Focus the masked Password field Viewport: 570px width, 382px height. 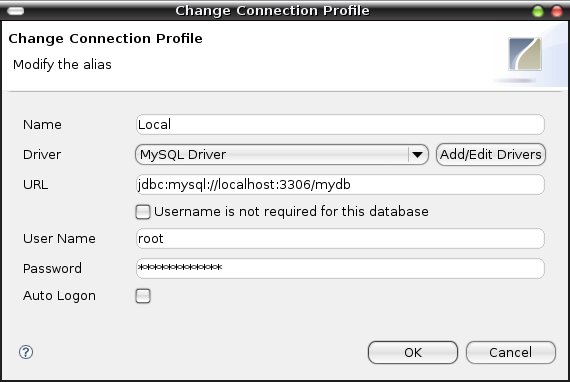[340, 268]
